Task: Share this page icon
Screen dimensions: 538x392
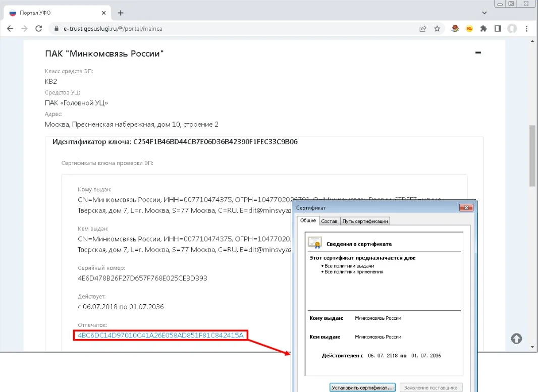Action: (x=423, y=28)
